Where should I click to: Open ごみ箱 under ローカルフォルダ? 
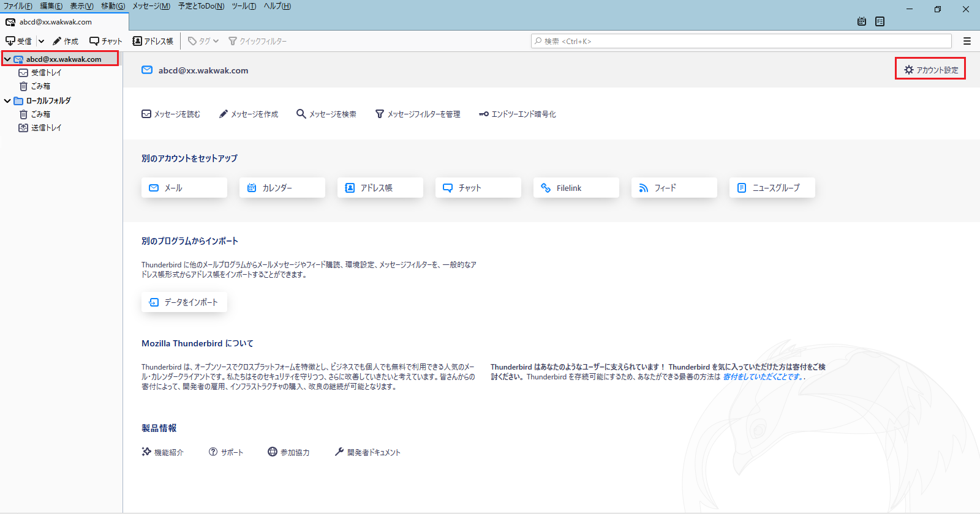pyautogui.click(x=40, y=114)
